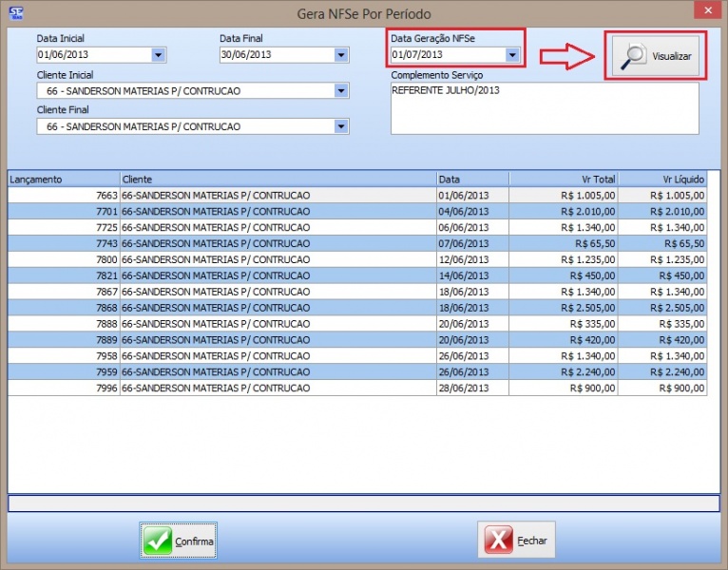Screen dimensions: 728x570
Task: Click the application icon in title bar
Action: [x=14, y=12]
